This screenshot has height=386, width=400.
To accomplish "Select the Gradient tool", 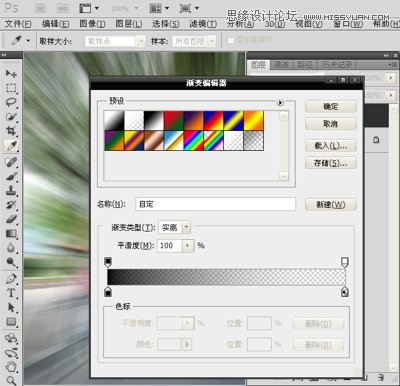I will [11, 233].
